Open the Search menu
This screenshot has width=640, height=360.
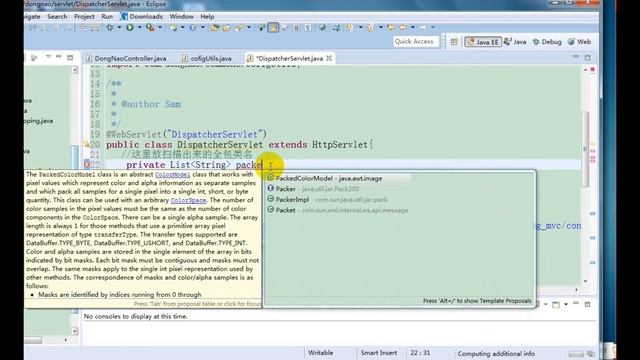tap(57, 16)
